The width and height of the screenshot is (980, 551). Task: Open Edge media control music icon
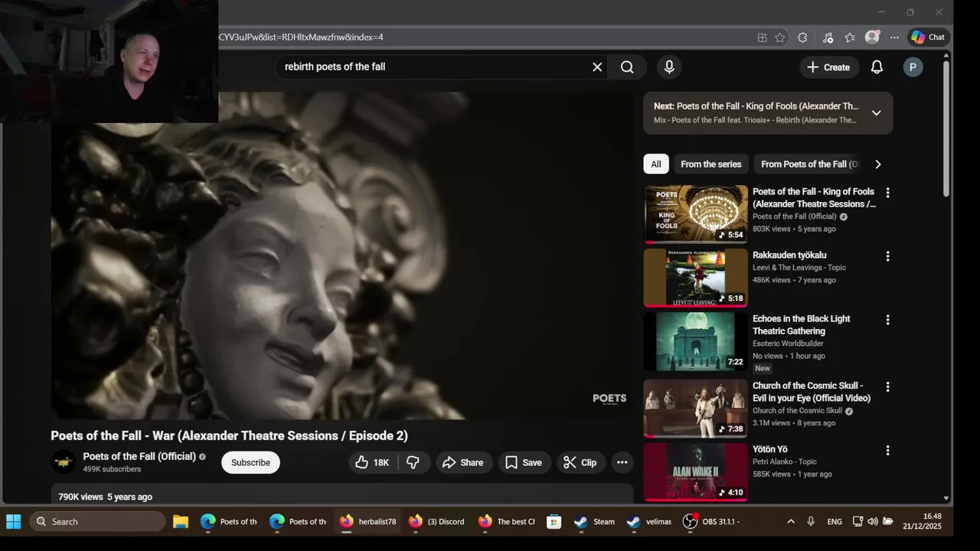828,37
